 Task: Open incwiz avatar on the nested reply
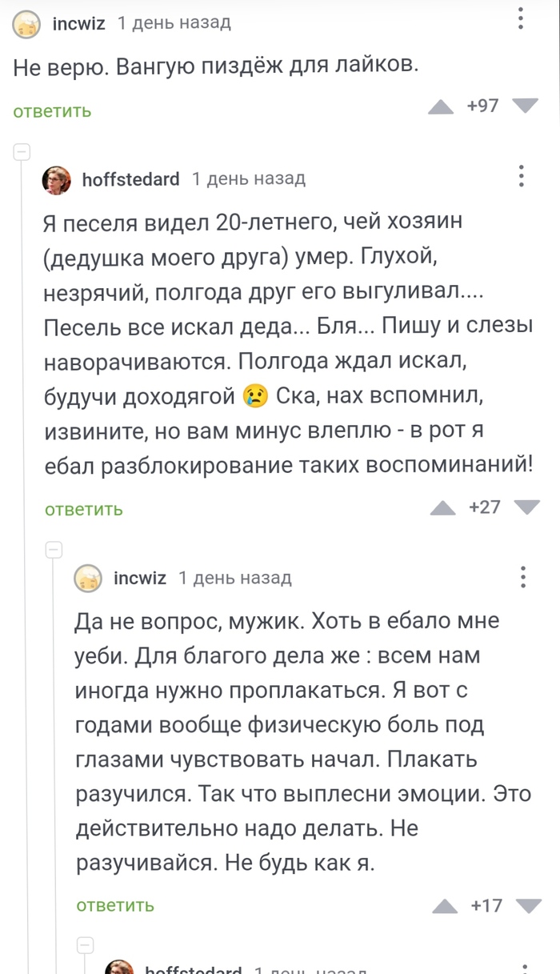coord(88,578)
